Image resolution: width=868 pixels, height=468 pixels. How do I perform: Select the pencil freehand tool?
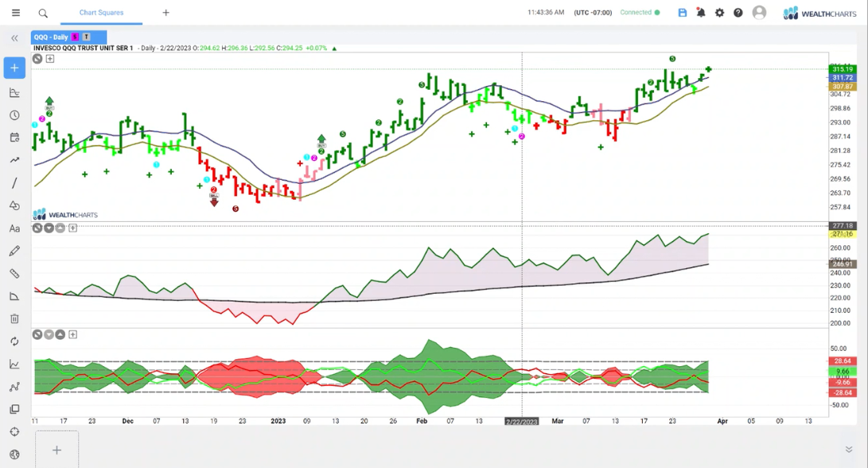click(x=14, y=251)
